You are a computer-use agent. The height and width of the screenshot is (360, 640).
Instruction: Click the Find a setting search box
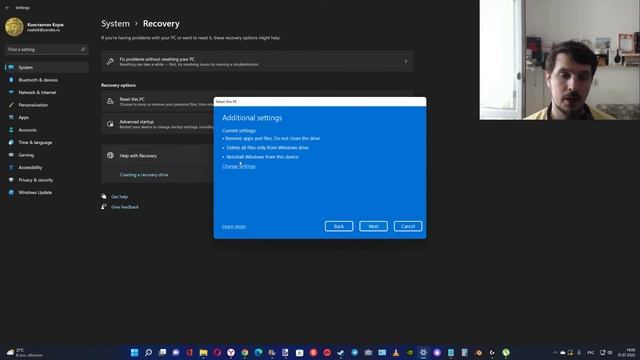(x=47, y=49)
